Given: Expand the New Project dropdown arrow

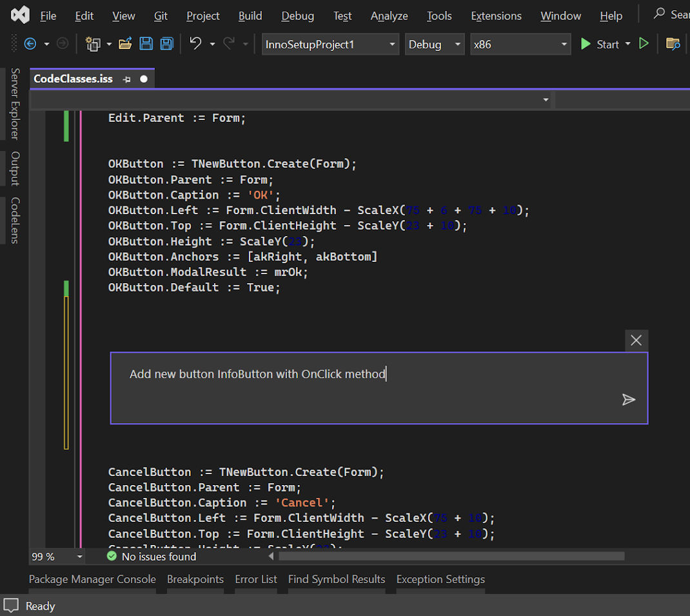Looking at the screenshot, I should click(x=109, y=44).
